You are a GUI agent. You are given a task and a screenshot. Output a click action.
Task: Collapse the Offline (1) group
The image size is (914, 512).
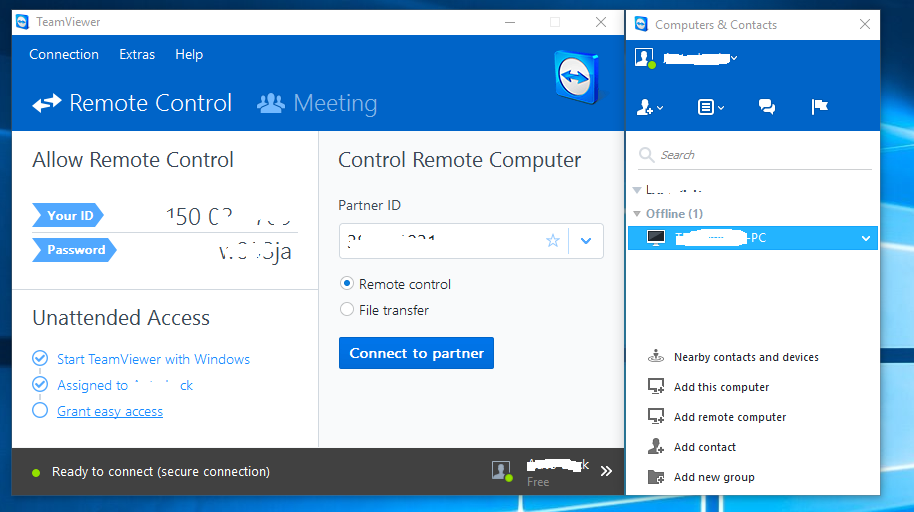pos(638,214)
